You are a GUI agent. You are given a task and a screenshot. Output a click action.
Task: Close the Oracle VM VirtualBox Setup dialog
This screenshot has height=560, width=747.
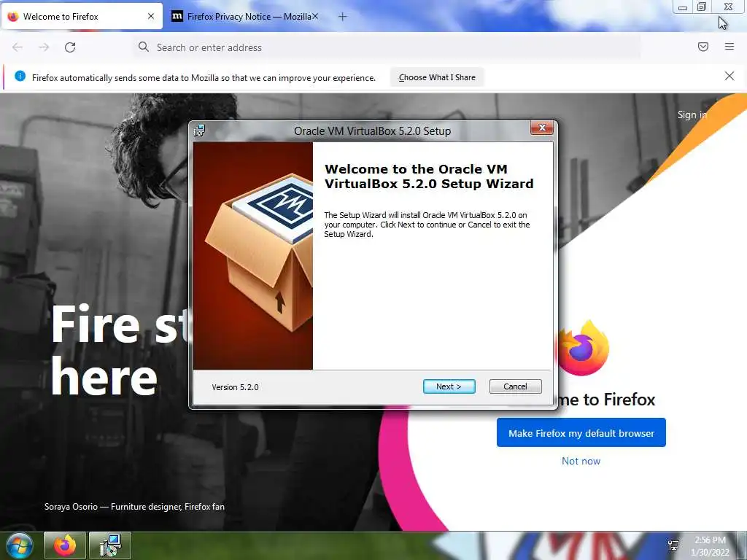(x=542, y=128)
